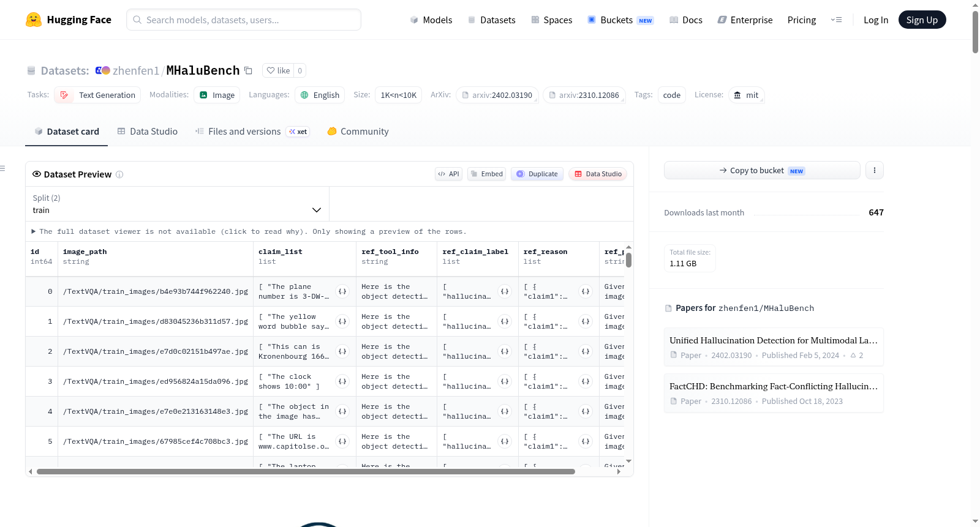
Task: Open the zhenfen1 profile link
Action: (x=136, y=70)
